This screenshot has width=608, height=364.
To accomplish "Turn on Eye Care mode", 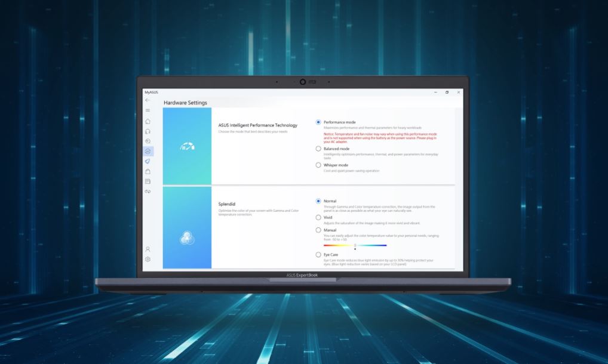I will [318, 255].
